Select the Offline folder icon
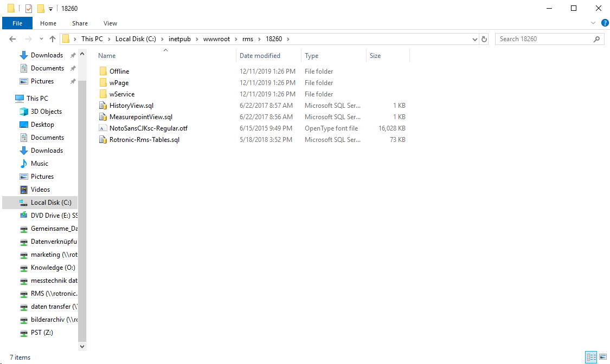The height and width of the screenshot is (364, 610). click(x=103, y=71)
